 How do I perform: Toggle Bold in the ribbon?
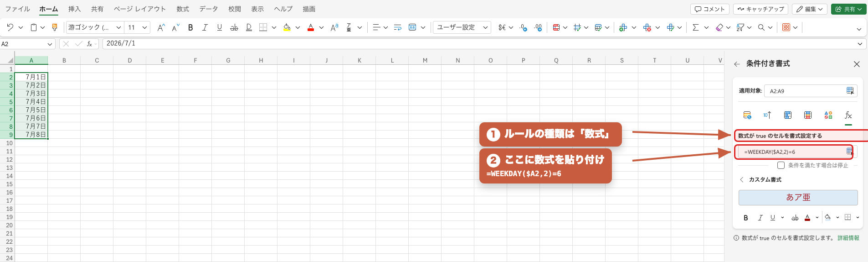click(190, 27)
